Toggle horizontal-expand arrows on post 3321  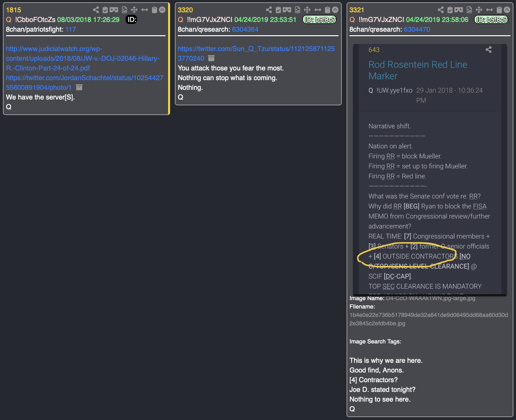tap(489, 10)
